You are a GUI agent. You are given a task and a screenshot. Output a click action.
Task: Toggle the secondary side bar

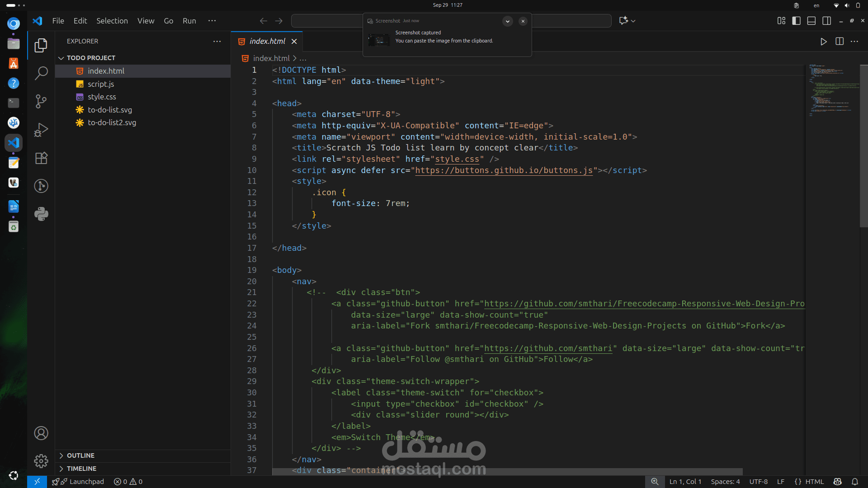[x=827, y=21]
